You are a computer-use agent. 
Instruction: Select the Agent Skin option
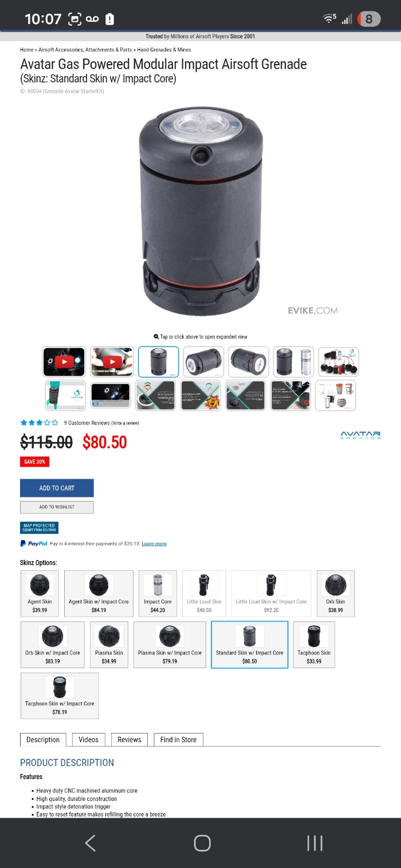coord(40,593)
